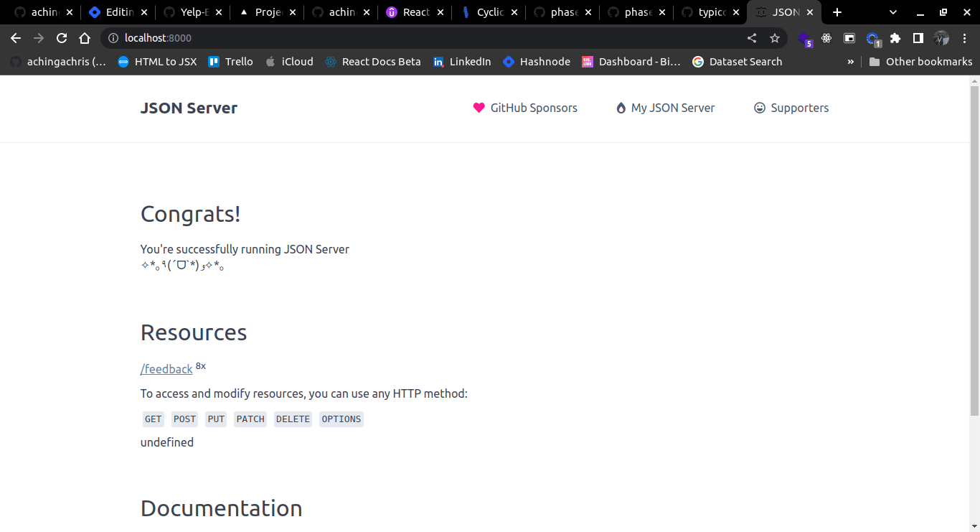Viewport: 980px width, 532px height.
Task: Close the Yelp-E tab
Action: pos(219,12)
